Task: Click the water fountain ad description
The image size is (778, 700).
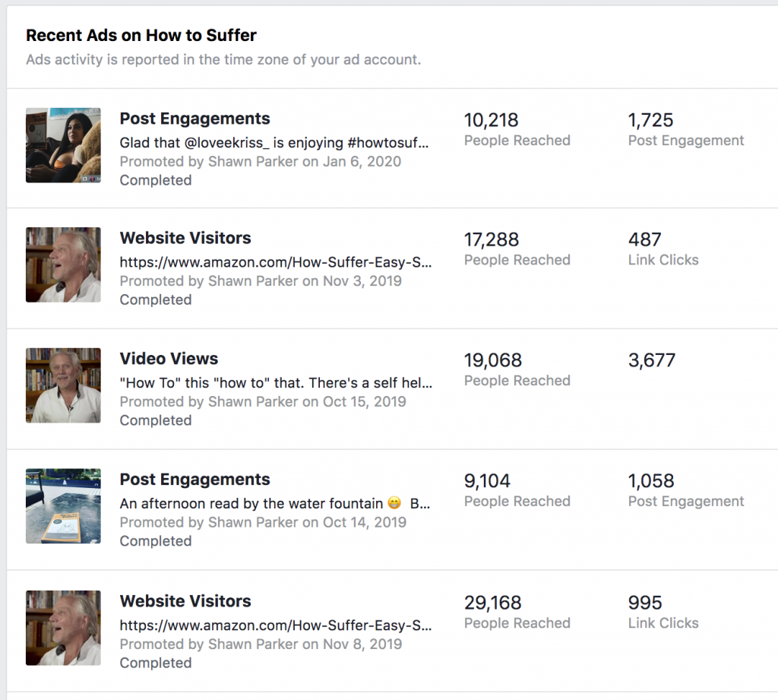Action: point(274,504)
